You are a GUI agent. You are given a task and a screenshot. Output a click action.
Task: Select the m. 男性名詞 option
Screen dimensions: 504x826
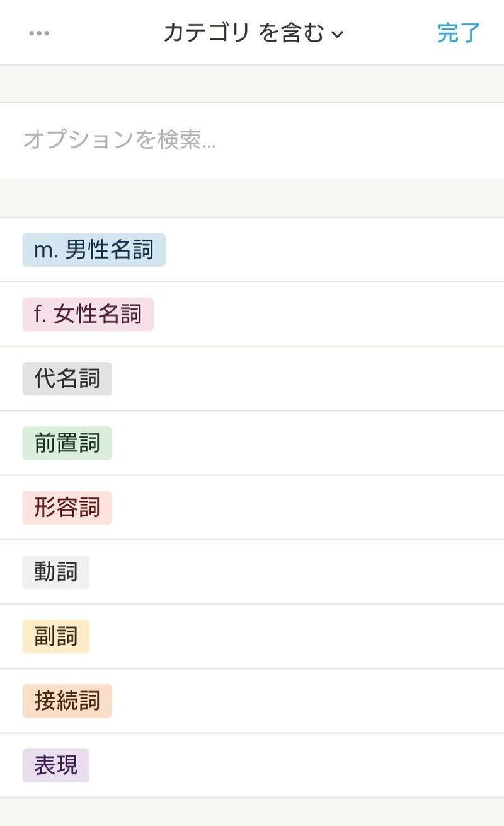tap(94, 250)
